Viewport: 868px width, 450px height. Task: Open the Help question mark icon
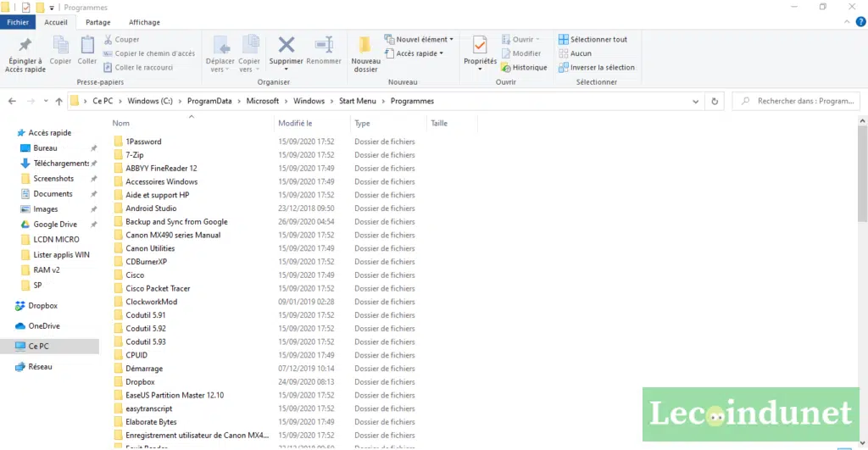(861, 22)
